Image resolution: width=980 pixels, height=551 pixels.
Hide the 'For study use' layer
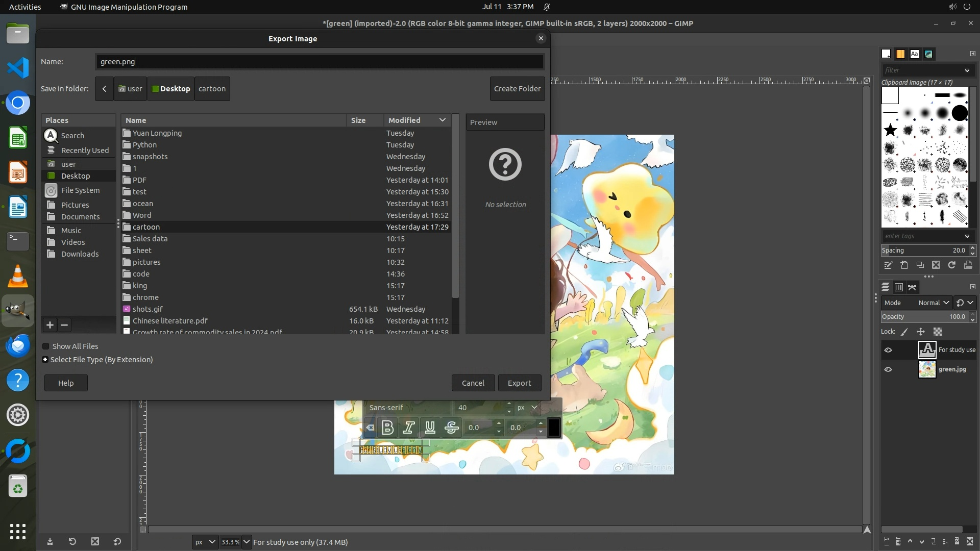coord(888,350)
